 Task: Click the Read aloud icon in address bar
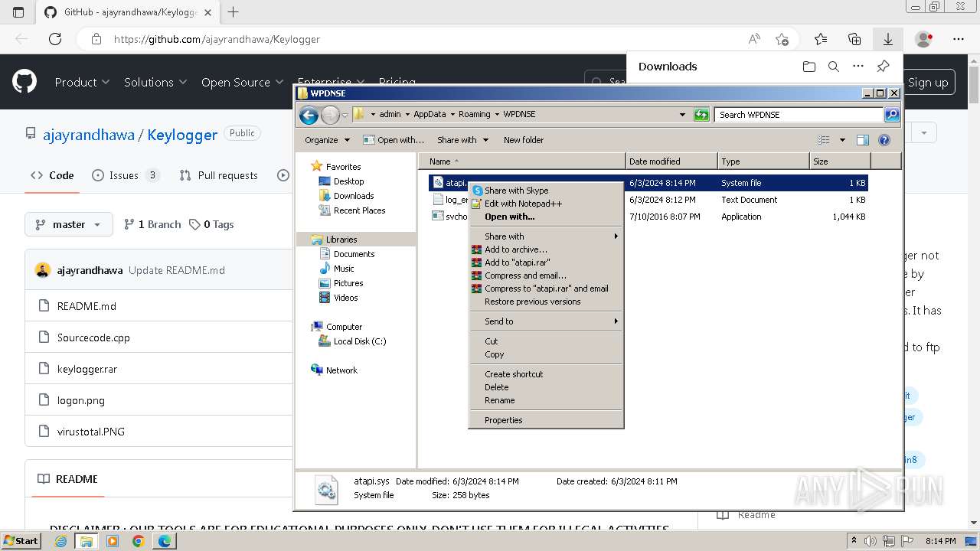click(754, 39)
